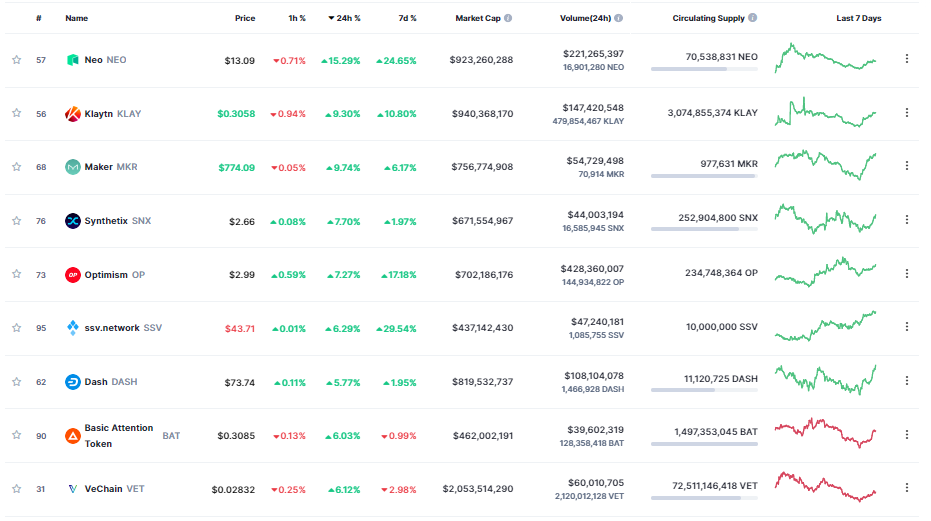Star Klaytn for the watchlist
The height and width of the screenshot is (521, 931).
[17, 113]
